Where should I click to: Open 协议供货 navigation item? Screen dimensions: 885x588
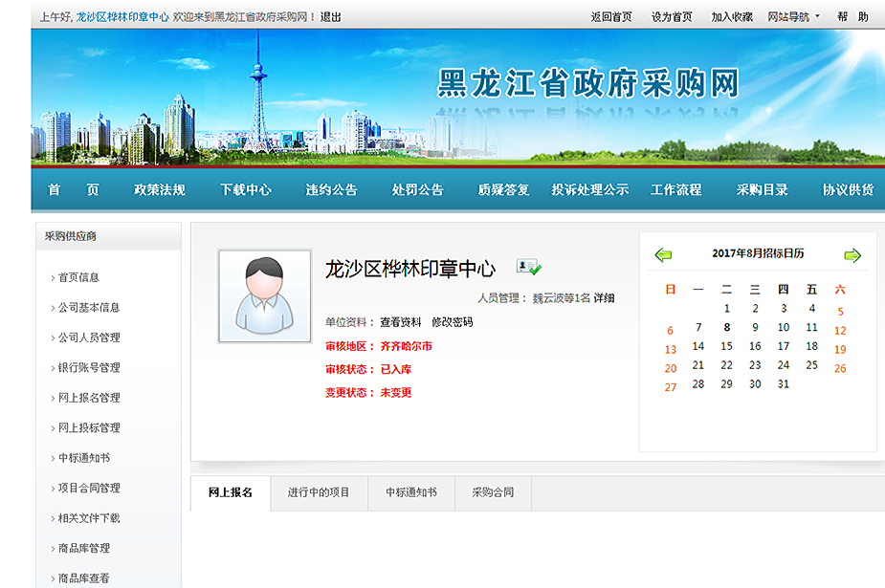point(848,189)
